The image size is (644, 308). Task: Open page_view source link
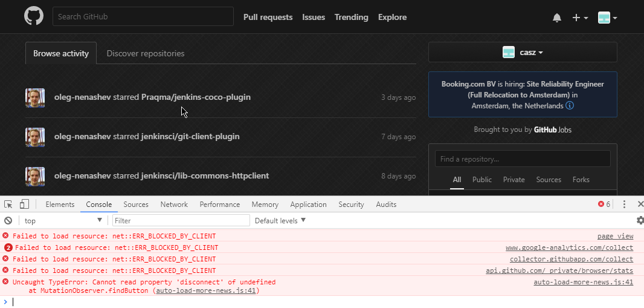tap(615, 236)
